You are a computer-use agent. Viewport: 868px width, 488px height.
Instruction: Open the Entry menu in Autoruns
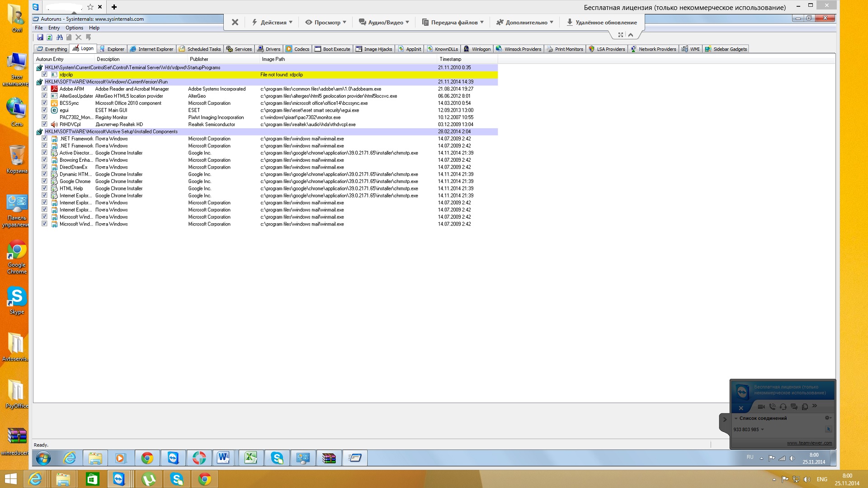tap(54, 28)
